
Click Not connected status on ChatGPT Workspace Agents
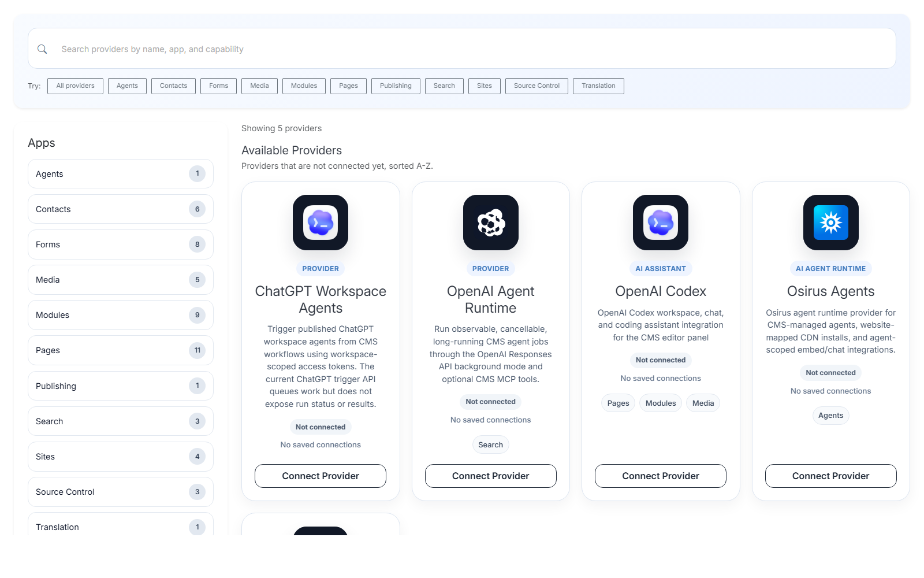tap(321, 427)
